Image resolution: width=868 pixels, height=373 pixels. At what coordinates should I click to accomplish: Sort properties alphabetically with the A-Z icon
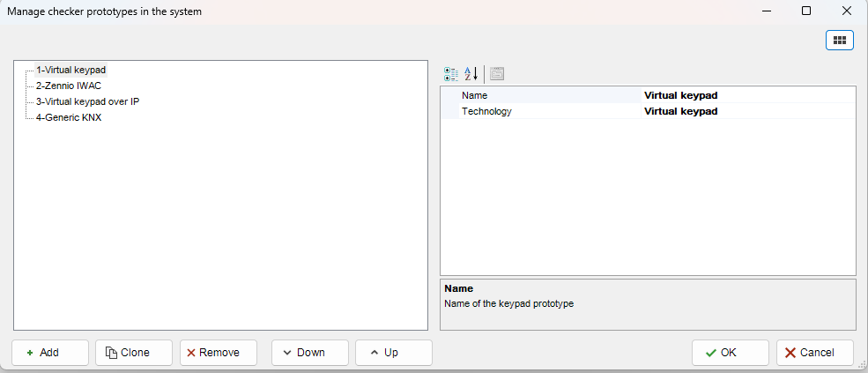(471, 74)
